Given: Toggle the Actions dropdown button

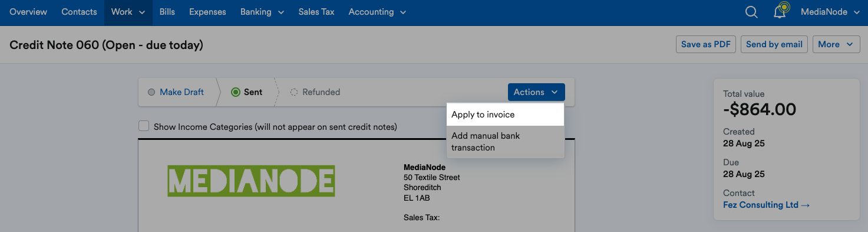Looking at the screenshot, I should point(536,92).
